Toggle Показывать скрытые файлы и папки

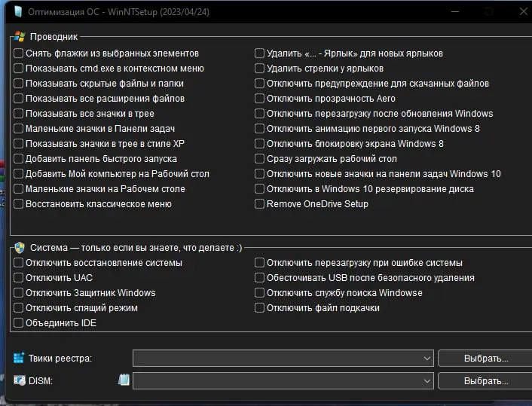pos(18,84)
